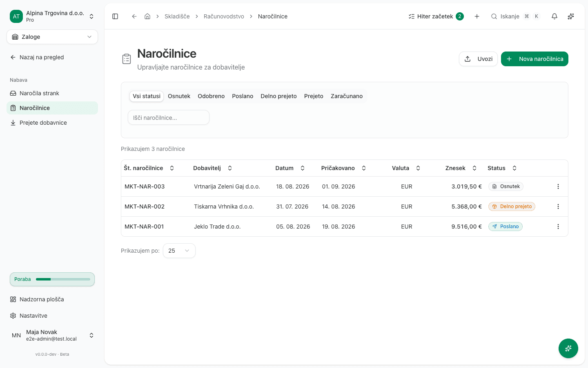
Task: Click the plus icon in top bar
Action: [477, 16]
